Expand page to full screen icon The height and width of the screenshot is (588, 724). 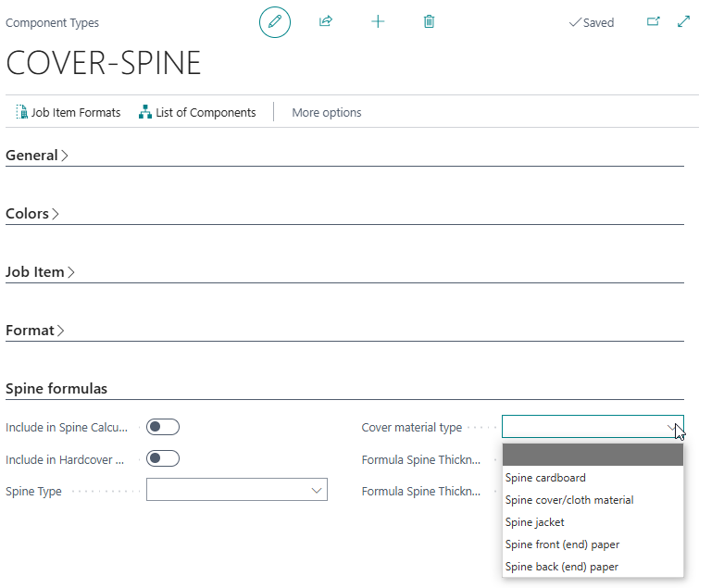click(x=683, y=21)
